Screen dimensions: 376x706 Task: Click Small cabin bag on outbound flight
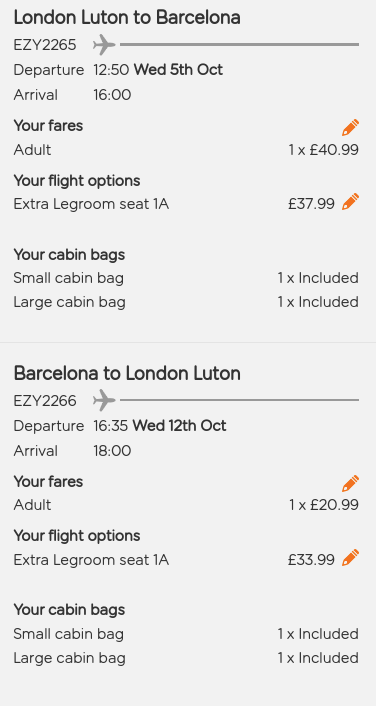68,278
